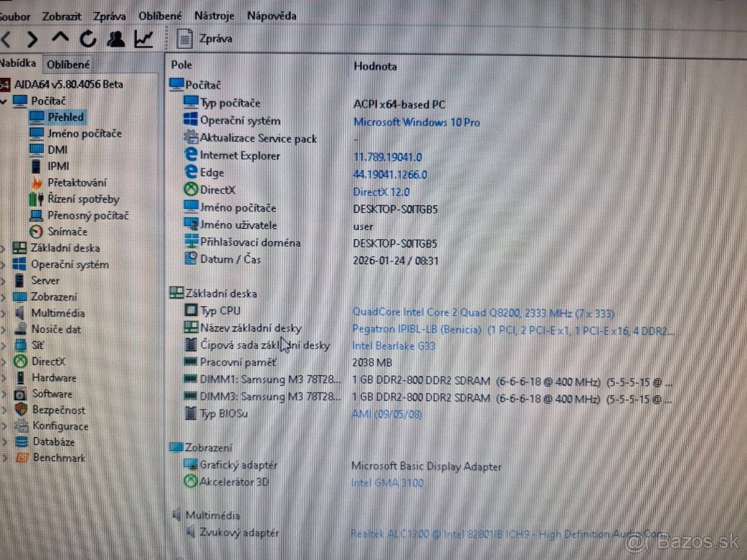Expand the Základní deska tree node
The width and height of the screenshot is (747, 560).
4,248
